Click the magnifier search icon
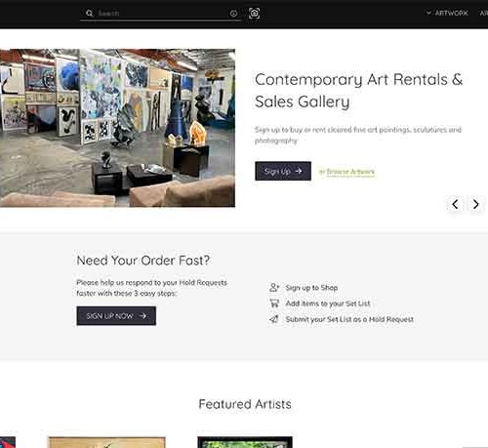Image resolution: width=488 pixels, height=448 pixels. point(89,14)
